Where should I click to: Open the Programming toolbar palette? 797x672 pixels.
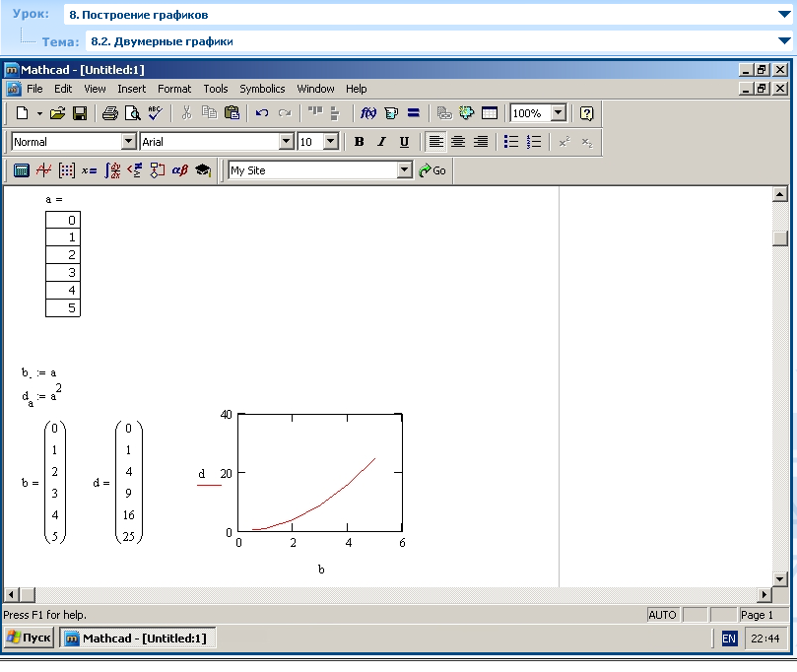click(157, 170)
